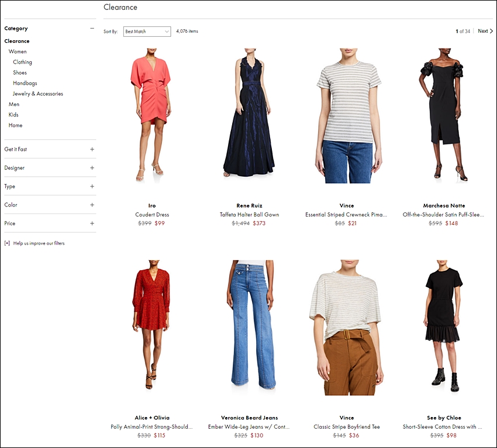Filter by Handbags category

25,83
